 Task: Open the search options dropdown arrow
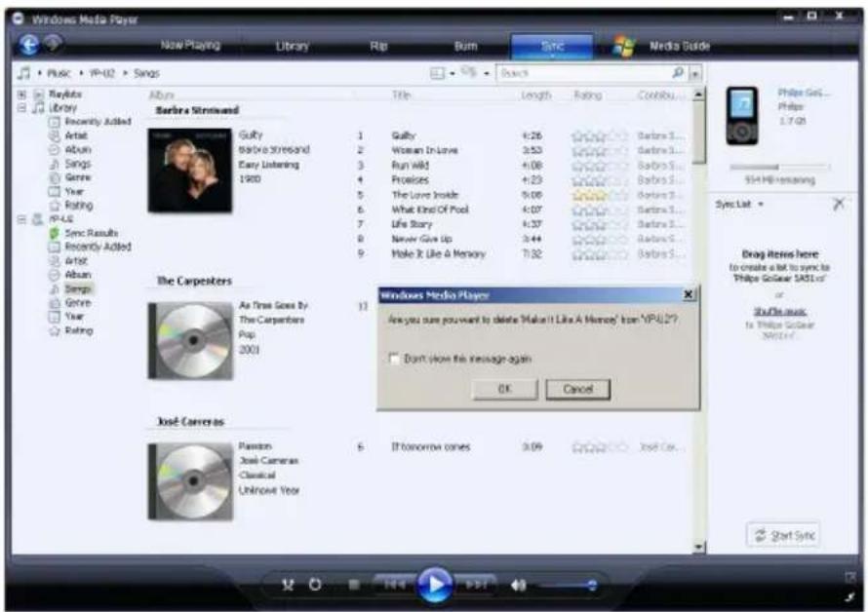(x=695, y=73)
